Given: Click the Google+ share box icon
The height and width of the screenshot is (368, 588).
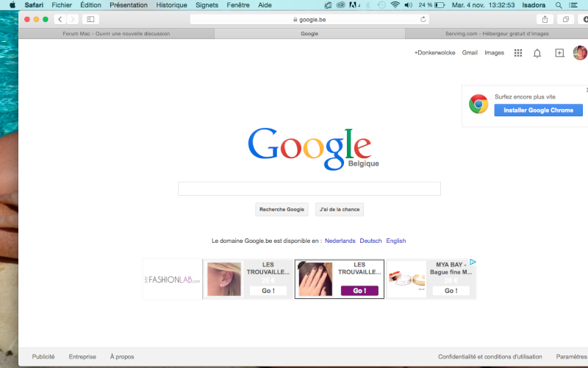Looking at the screenshot, I should click(x=559, y=53).
